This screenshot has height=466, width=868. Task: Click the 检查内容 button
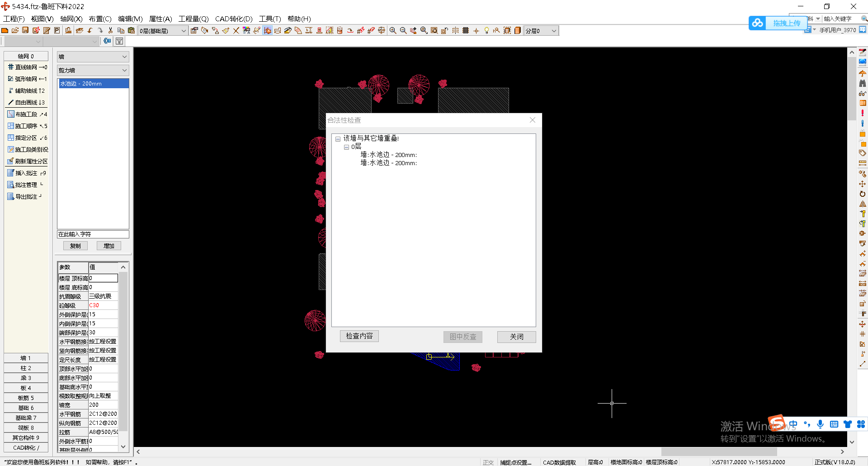click(x=359, y=336)
